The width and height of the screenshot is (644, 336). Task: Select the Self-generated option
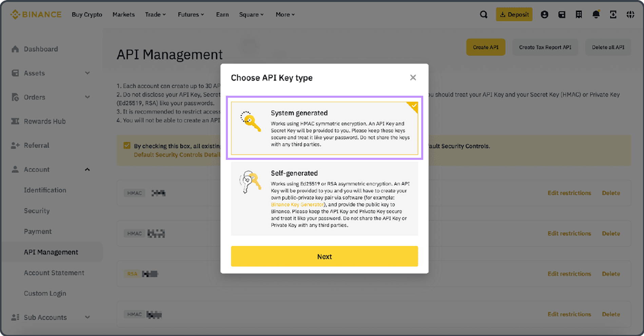coord(325,199)
